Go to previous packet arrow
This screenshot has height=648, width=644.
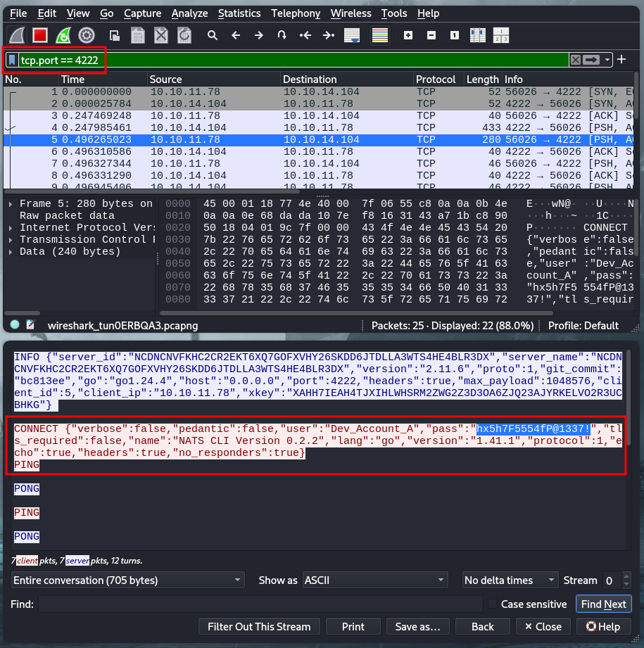tap(236, 34)
